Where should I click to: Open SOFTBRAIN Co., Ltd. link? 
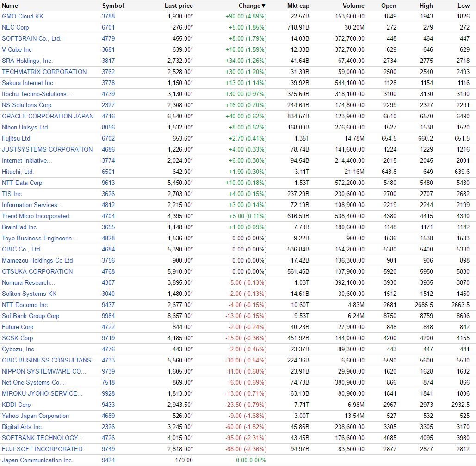click(x=31, y=38)
